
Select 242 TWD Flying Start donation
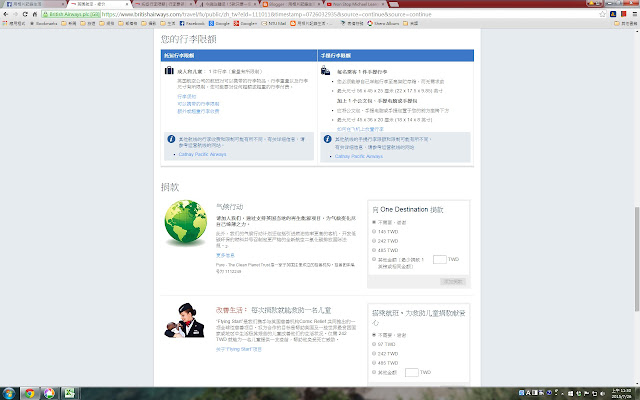click(x=374, y=353)
